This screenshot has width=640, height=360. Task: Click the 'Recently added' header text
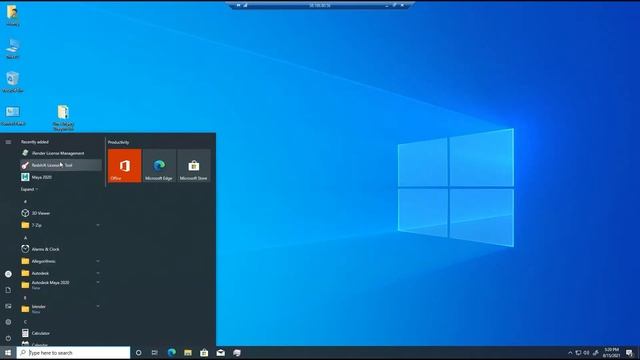coord(35,142)
